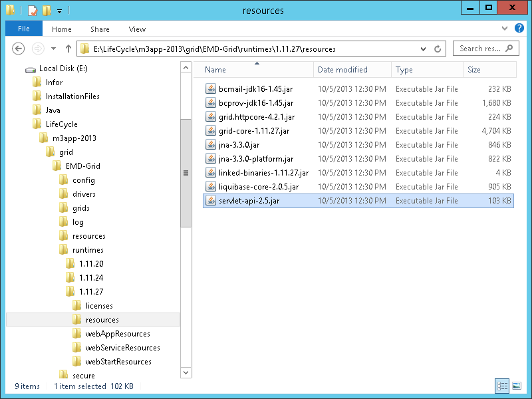
Task: Click the jar icon of grid-core-1.11.27.jar
Action: [x=210, y=131]
